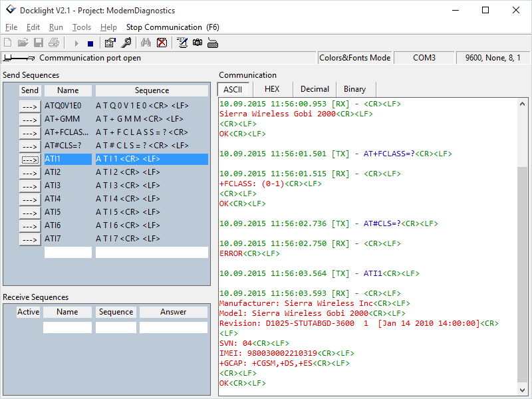The width and height of the screenshot is (532, 399).
Task: Open the Tools menu
Action: [82, 27]
